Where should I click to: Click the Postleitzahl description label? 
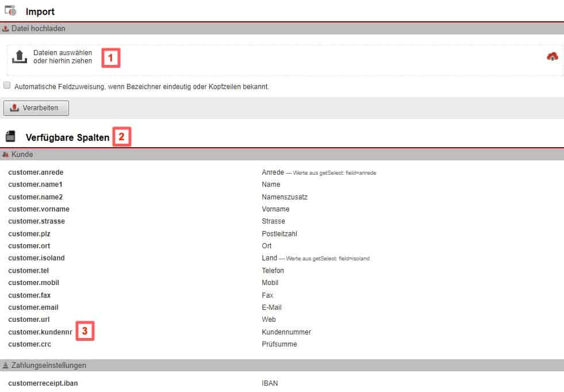coord(279,234)
